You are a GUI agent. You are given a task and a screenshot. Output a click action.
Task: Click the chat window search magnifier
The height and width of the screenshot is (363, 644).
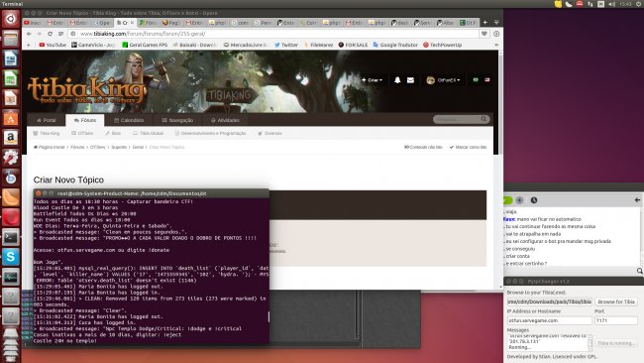639,271
